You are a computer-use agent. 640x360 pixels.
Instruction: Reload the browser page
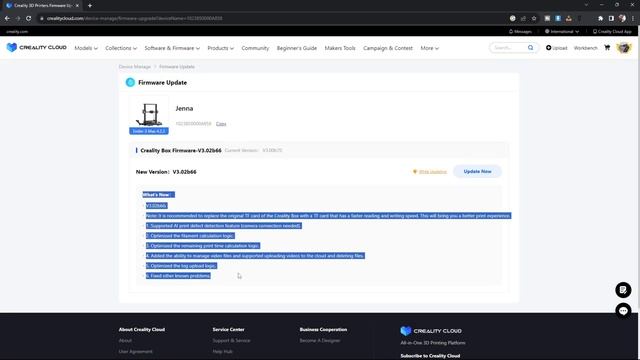pyautogui.click(x=29, y=18)
